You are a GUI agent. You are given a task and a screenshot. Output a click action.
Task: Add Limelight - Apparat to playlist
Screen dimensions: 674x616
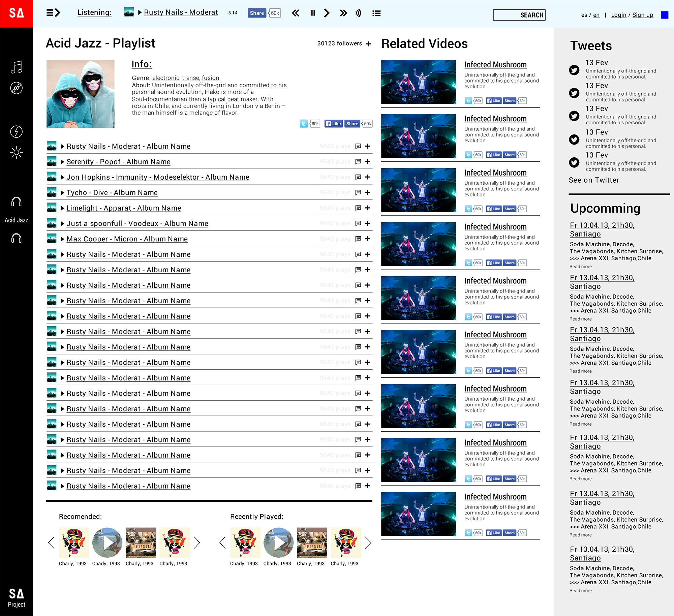click(368, 208)
